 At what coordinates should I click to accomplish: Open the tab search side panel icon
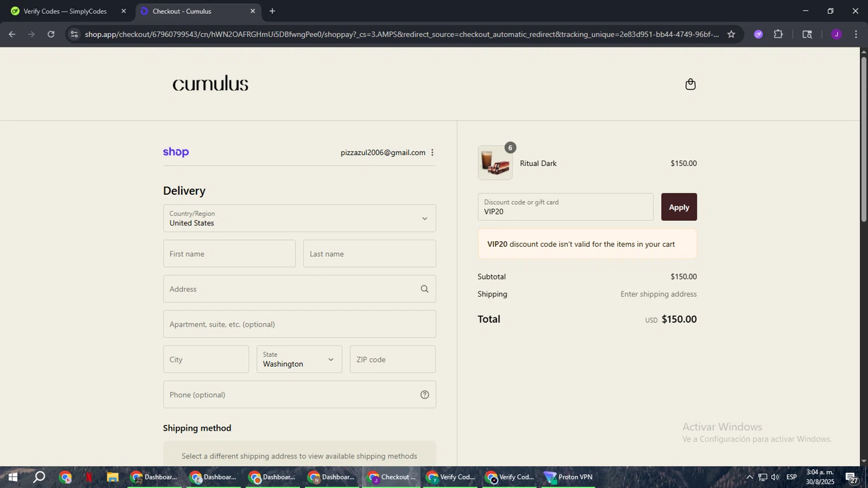coord(807,34)
